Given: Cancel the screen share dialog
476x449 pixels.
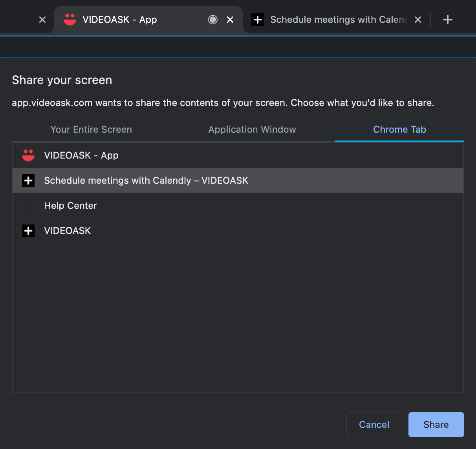Looking at the screenshot, I should [x=374, y=425].
